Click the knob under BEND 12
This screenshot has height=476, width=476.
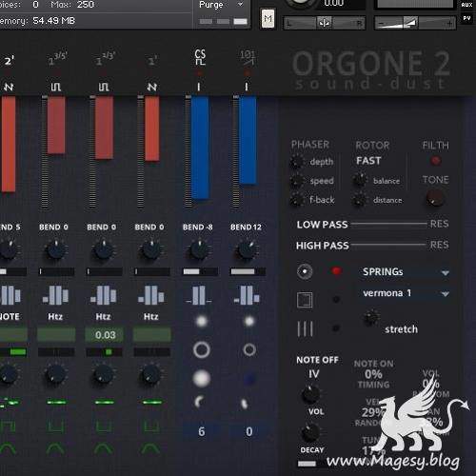(x=247, y=250)
